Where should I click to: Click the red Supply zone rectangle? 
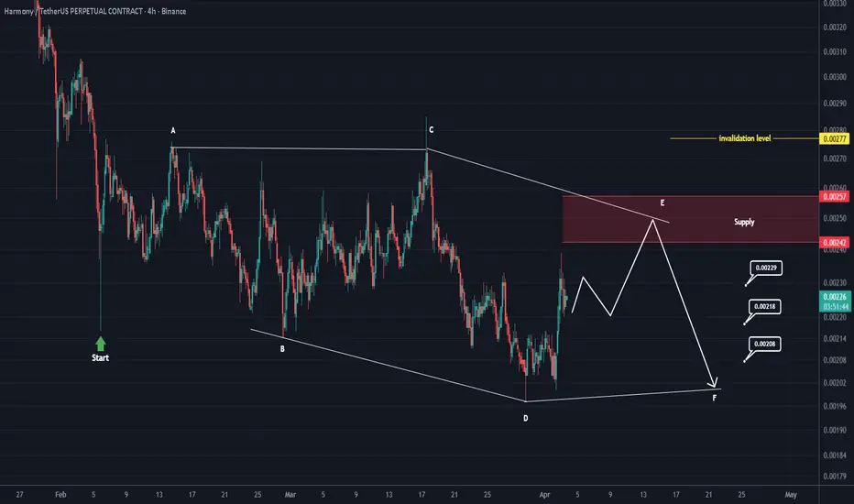tap(691, 219)
